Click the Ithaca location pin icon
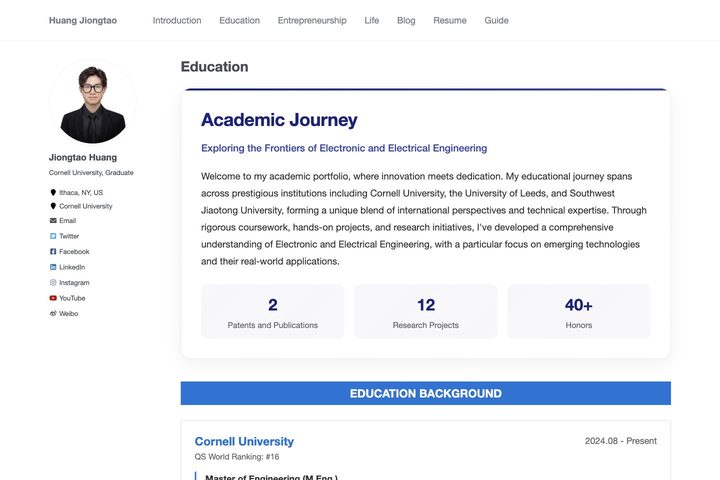720x480 pixels. [53, 192]
